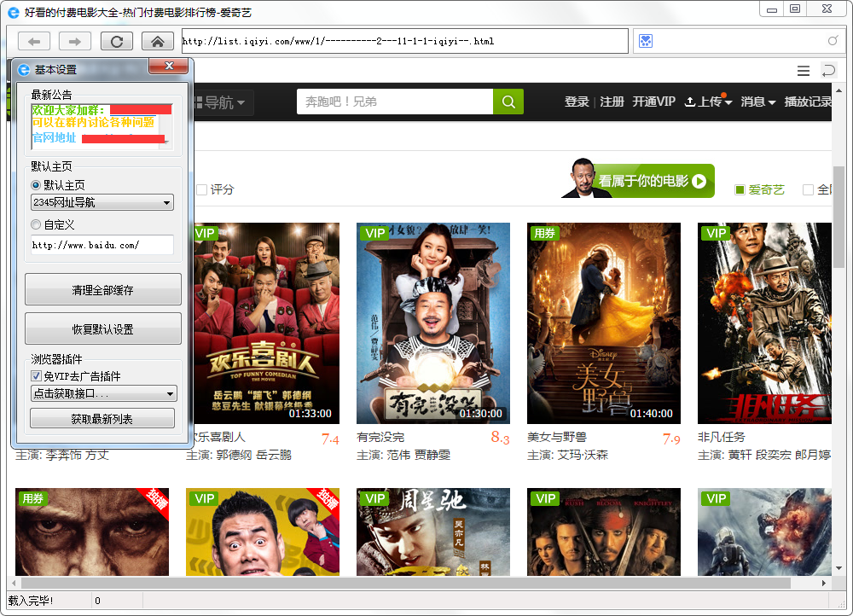Click the iQiyi search input 奔跑吧！兄弟
The image size is (853, 616).
pos(395,102)
